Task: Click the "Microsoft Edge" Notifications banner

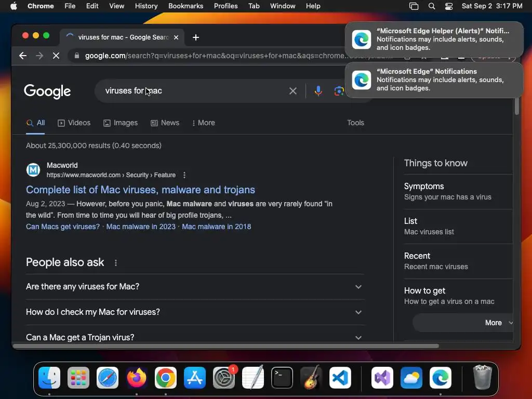Action: pos(434,80)
